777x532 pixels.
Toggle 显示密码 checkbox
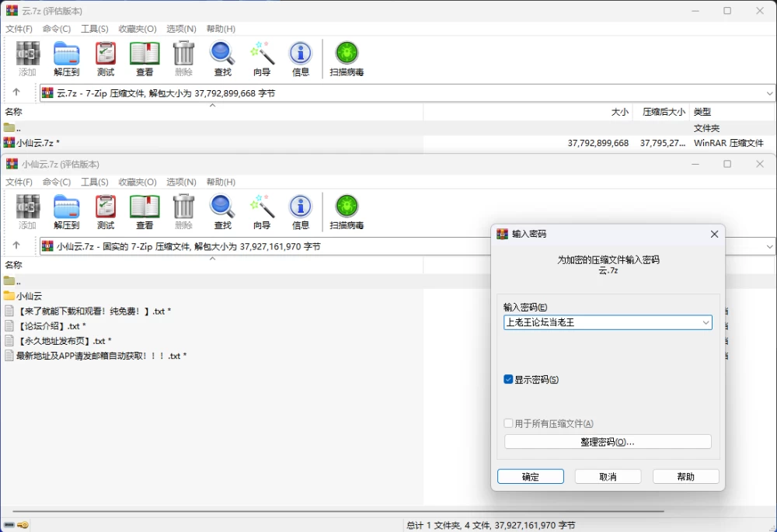coord(508,380)
